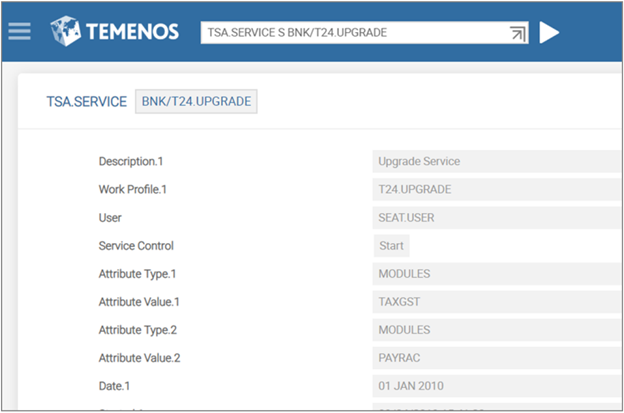The width and height of the screenshot is (624, 413).
Task: Click the PAYRAC attribute value
Action: coord(400,357)
